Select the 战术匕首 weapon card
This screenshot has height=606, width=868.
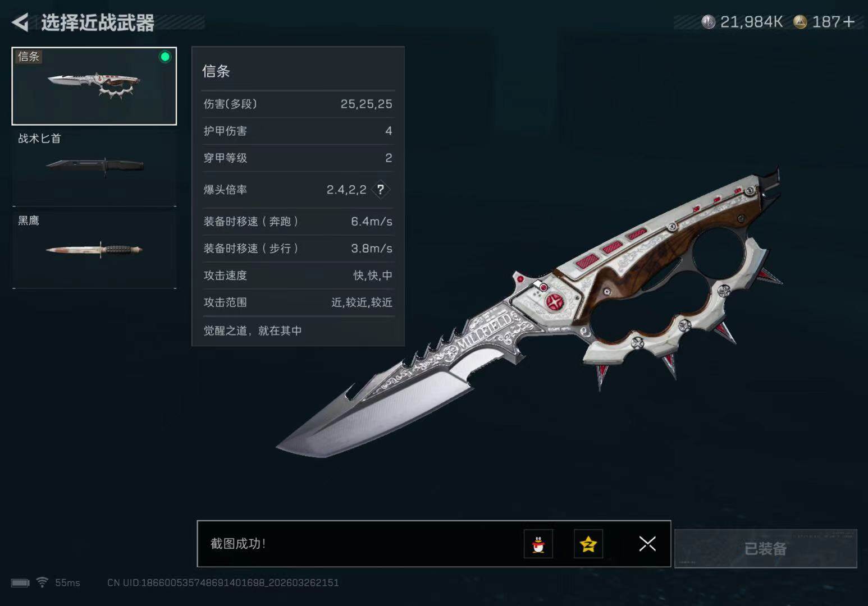(x=94, y=167)
